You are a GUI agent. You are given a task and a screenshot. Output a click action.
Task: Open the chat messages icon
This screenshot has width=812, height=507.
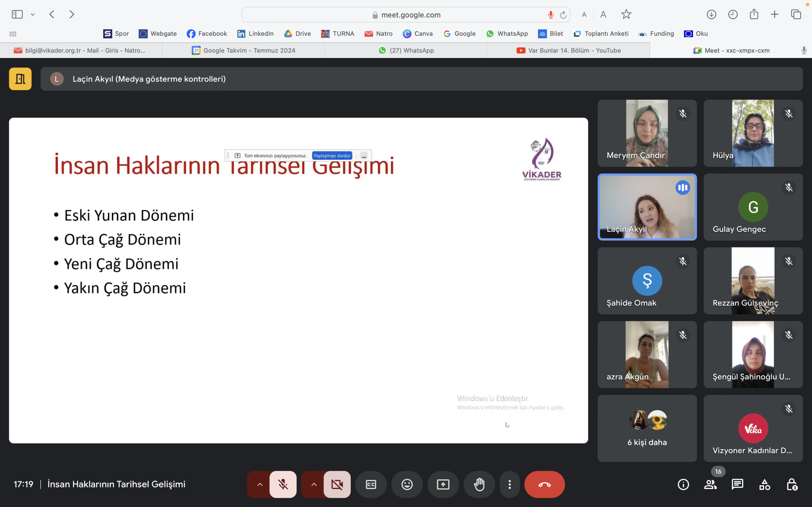737,484
